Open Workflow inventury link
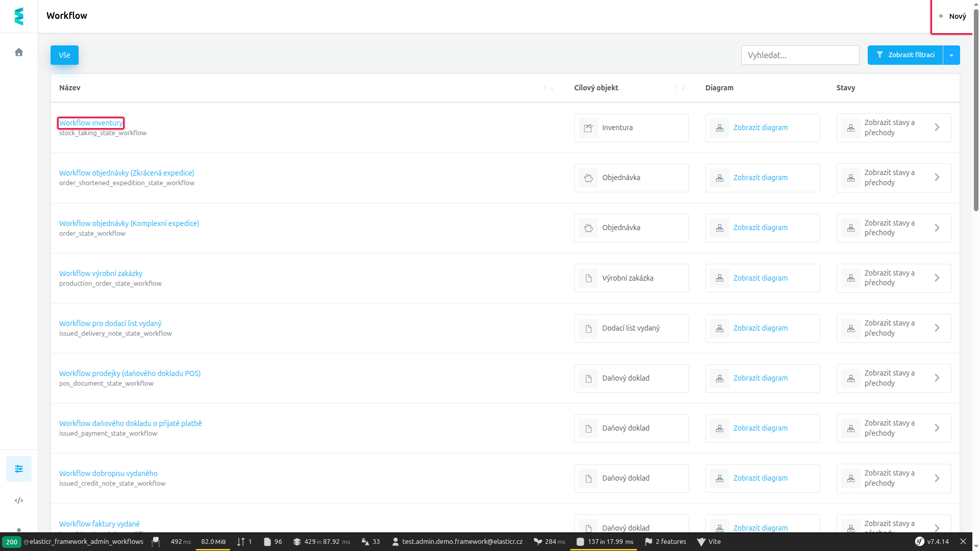Image resolution: width=980 pixels, height=551 pixels. pyautogui.click(x=91, y=123)
